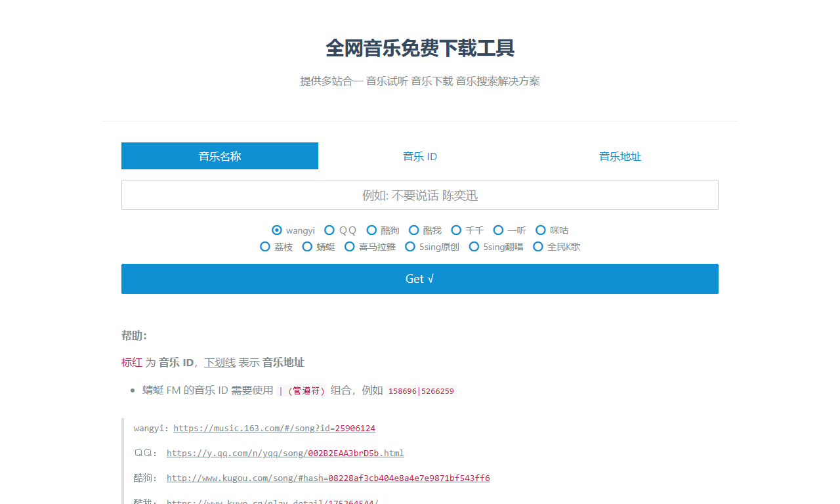
Task: Select 5sing翻唱 radio option
Action: point(496,247)
